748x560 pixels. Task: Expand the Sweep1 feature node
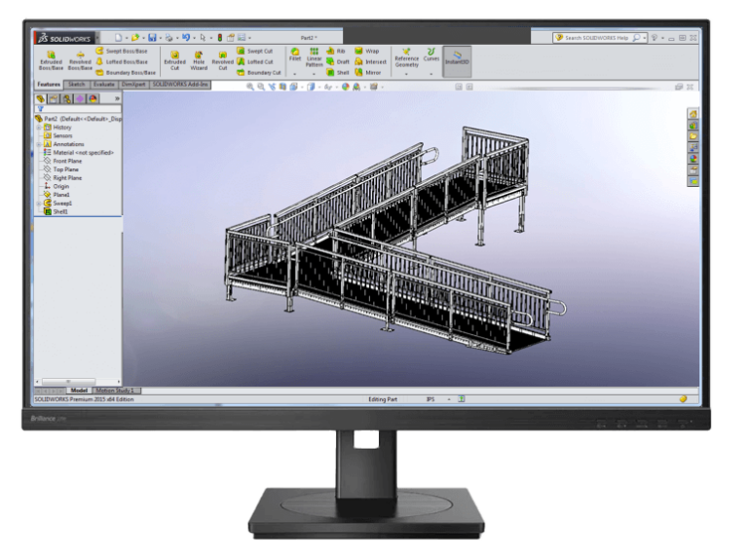(x=39, y=204)
